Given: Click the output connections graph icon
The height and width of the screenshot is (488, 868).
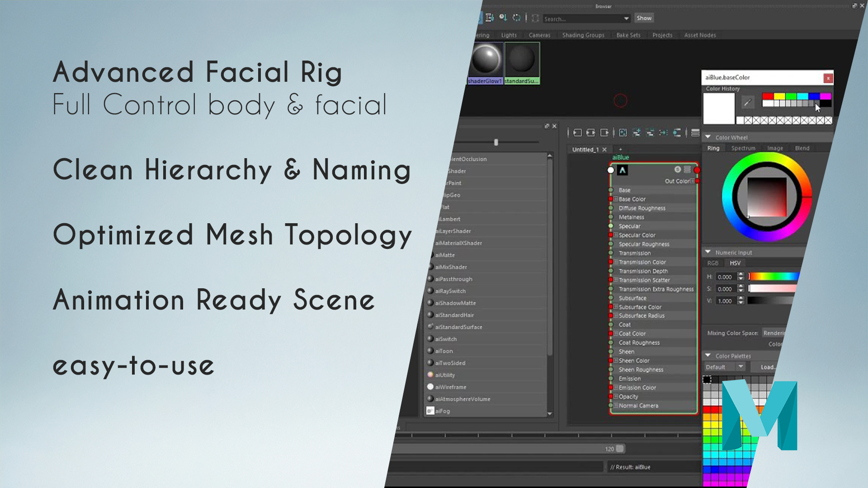Looking at the screenshot, I should (x=604, y=132).
